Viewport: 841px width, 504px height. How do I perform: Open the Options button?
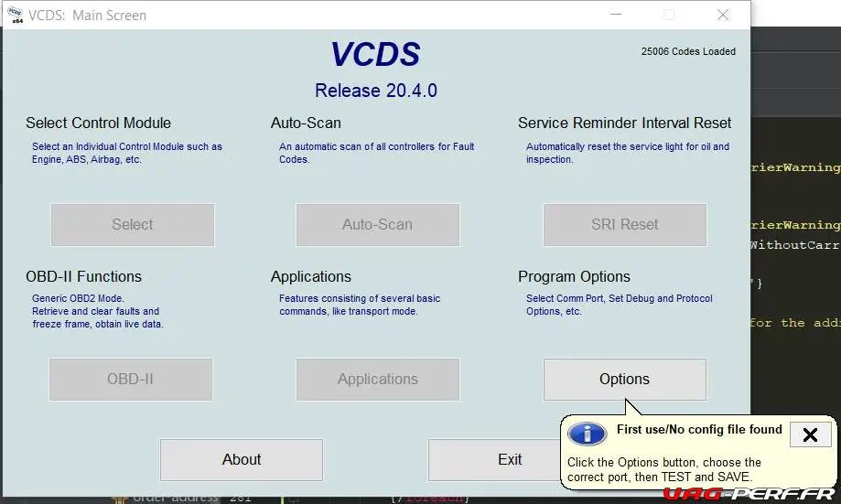tap(624, 379)
